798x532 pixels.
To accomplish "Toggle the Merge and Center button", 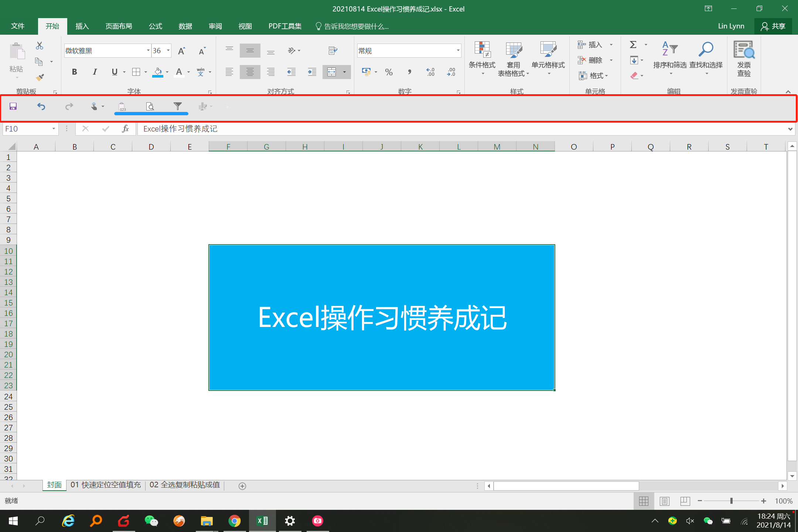I will pos(331,72).
